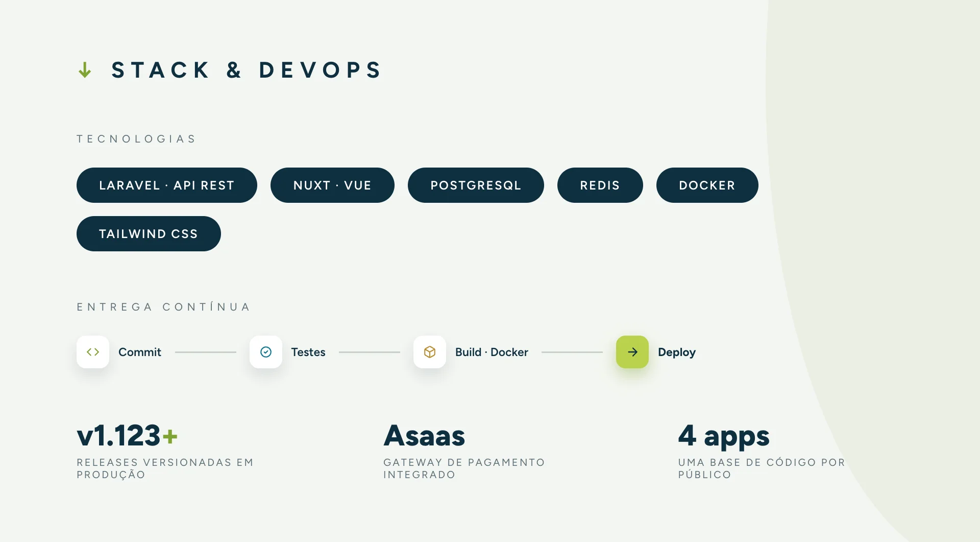Screen dimensions: 980x542
Task: Click the Entrega Contínua section label
Action: point(163,307)
